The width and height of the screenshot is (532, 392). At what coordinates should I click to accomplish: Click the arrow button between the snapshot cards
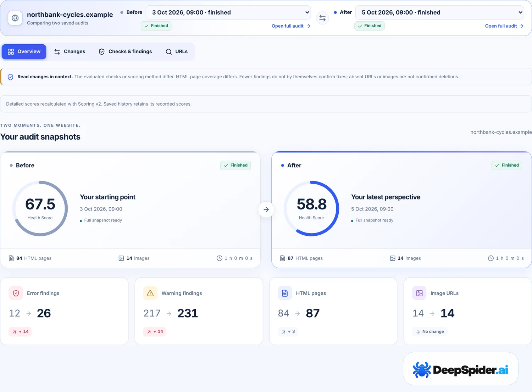pyautogui.click(x=266, y=209)
